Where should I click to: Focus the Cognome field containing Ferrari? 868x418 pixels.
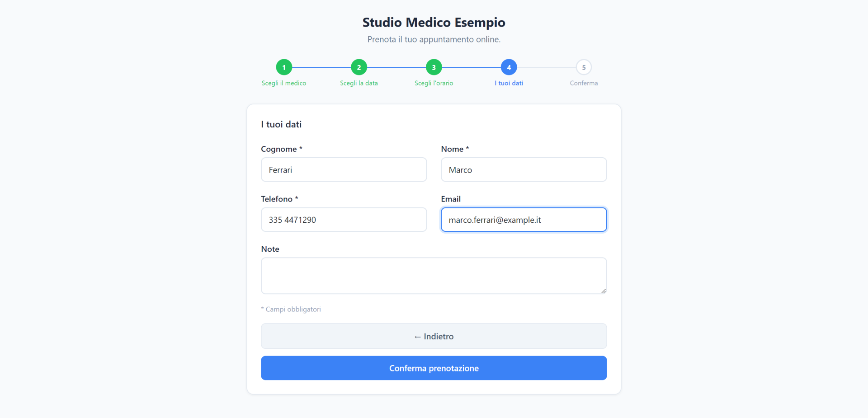[344, 170]
